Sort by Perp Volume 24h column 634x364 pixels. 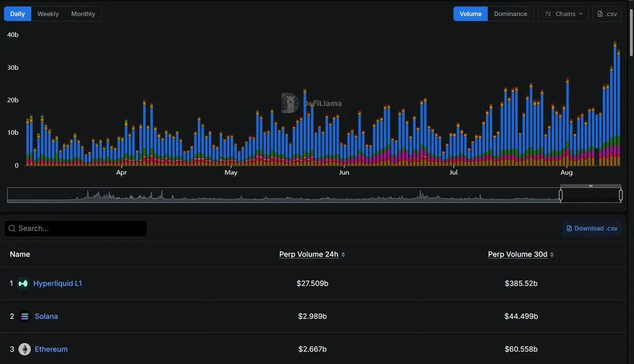coord(312,254)
